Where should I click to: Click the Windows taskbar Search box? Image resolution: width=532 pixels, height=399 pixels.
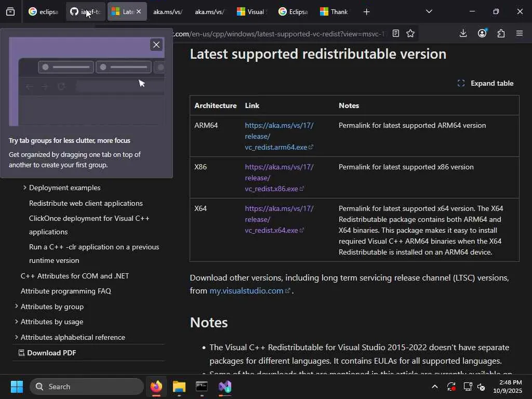click(x=86, y=387)
